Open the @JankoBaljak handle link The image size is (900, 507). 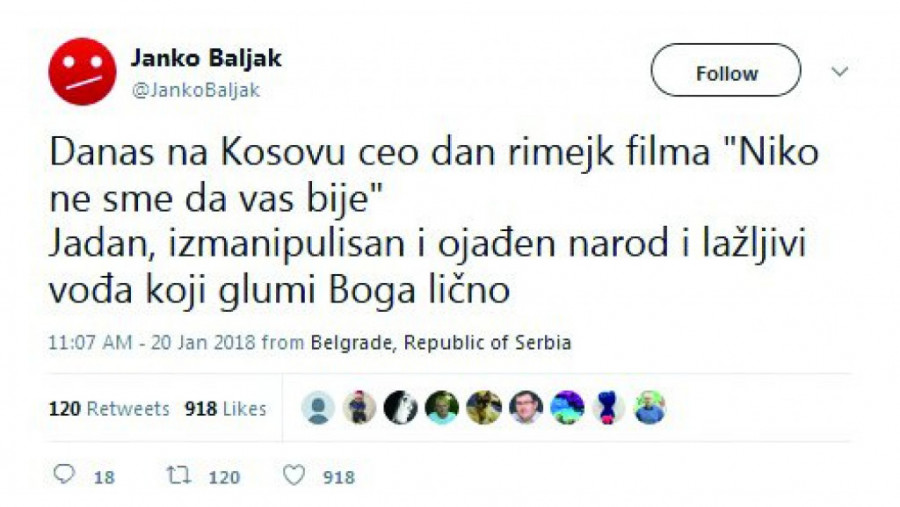tap(196, 90)
